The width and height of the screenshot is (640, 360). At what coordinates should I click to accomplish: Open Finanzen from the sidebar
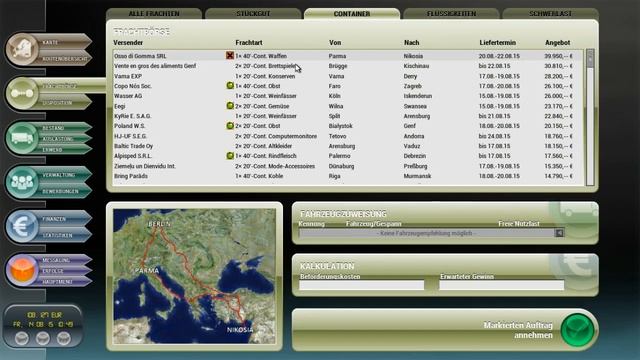64,219
